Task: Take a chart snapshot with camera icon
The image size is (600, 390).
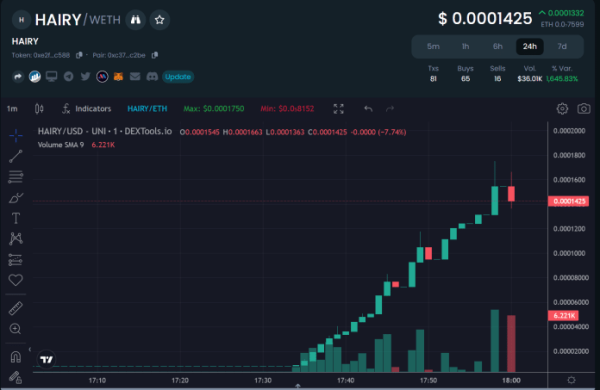Action: pos(584,109)
